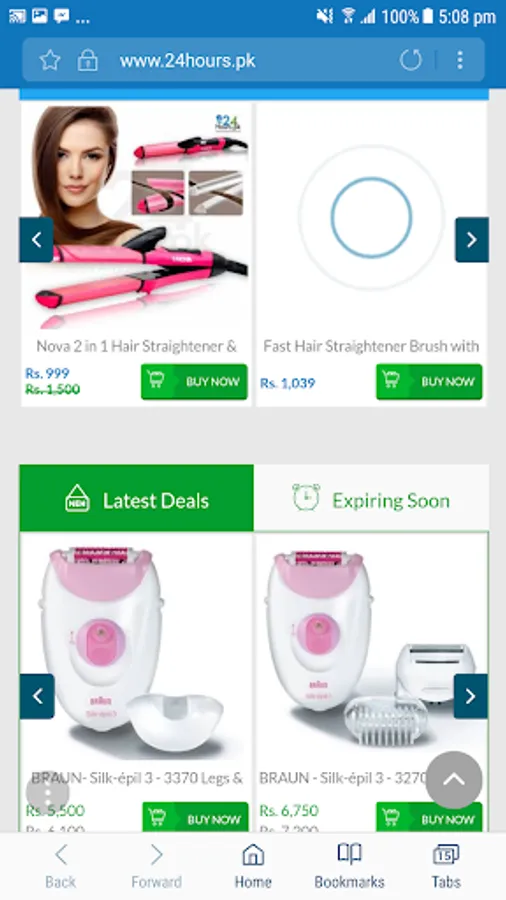Viewport: 506px width, 900px height.
Task: Tap the padlock security icon
Action: tap(88, 60)
